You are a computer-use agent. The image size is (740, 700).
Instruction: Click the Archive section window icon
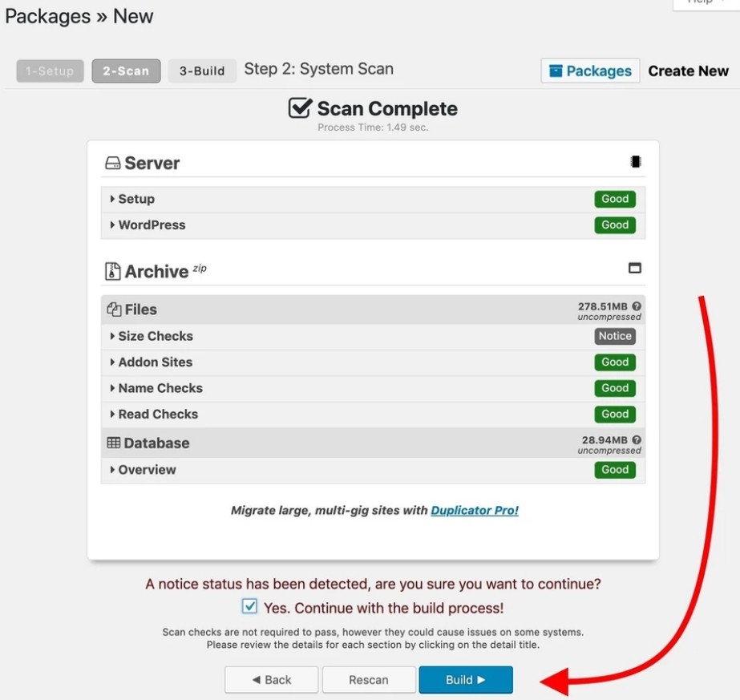click(635, 268)
